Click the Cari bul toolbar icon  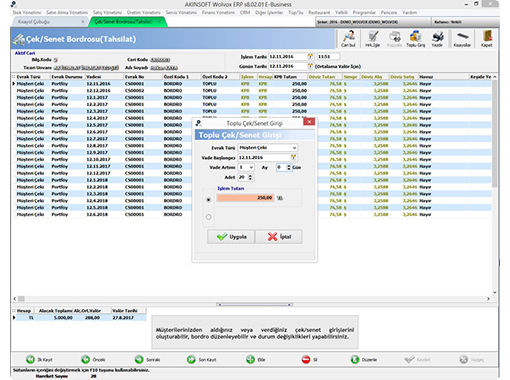(x=348, y=39)
